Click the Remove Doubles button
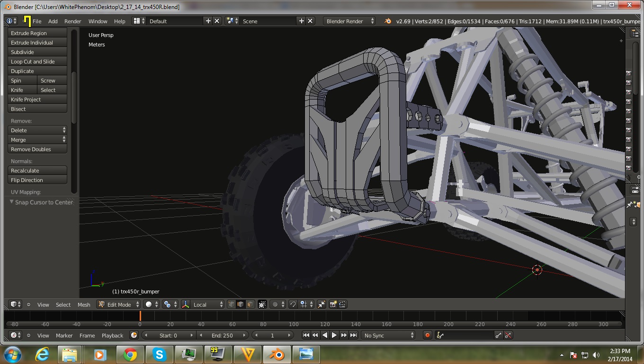 [37, 149]
